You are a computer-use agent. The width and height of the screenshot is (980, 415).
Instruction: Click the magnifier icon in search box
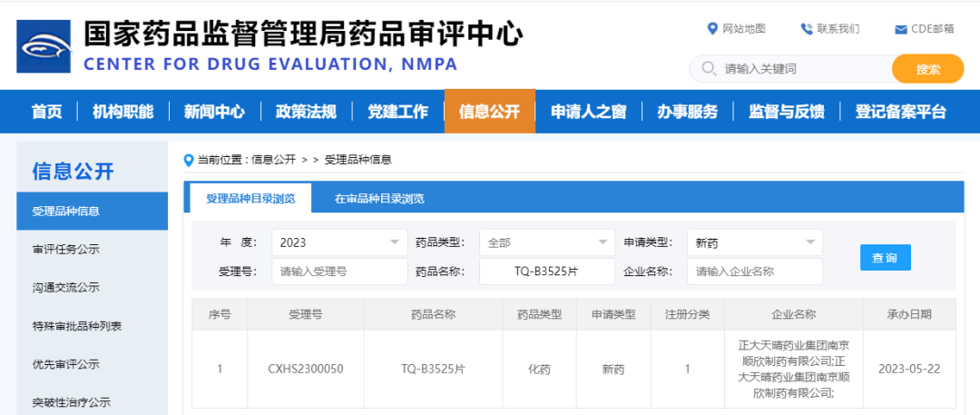click(708, 69)
